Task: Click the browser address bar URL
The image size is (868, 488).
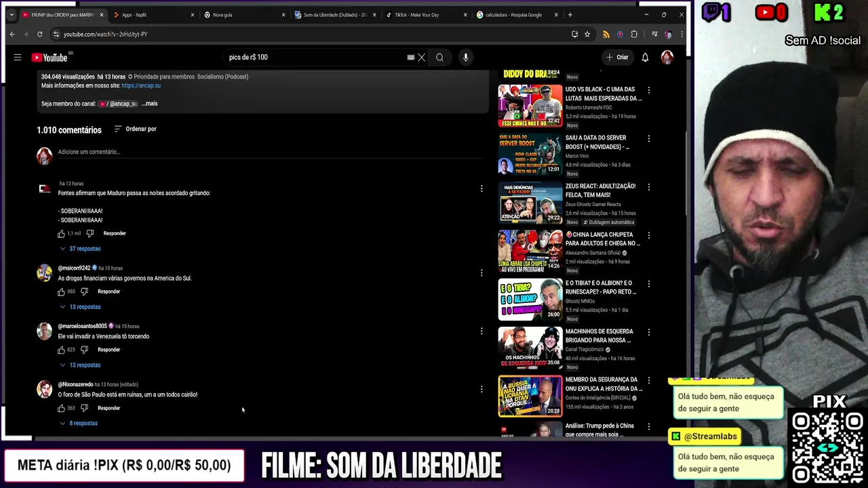Action: pyautogui.click(x=105, y=34)
